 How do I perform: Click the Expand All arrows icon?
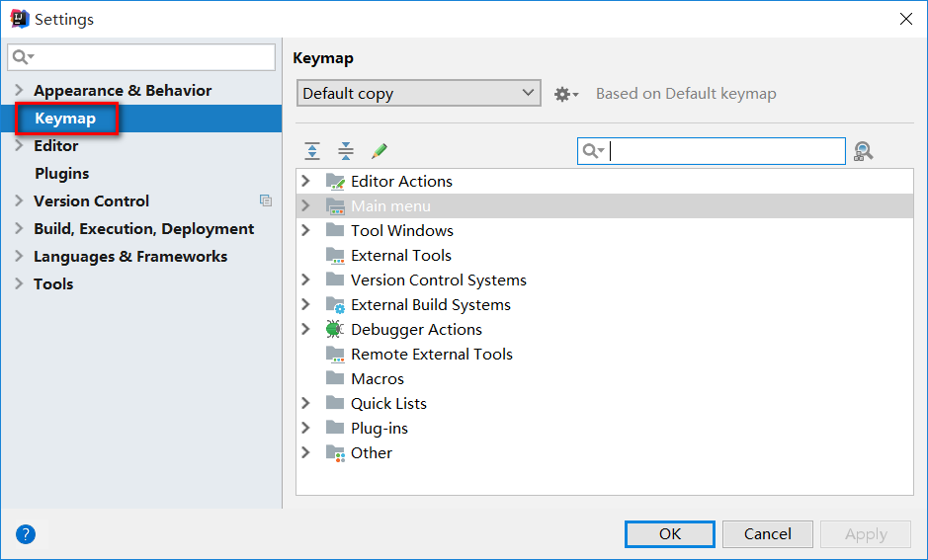pos(312,151)
